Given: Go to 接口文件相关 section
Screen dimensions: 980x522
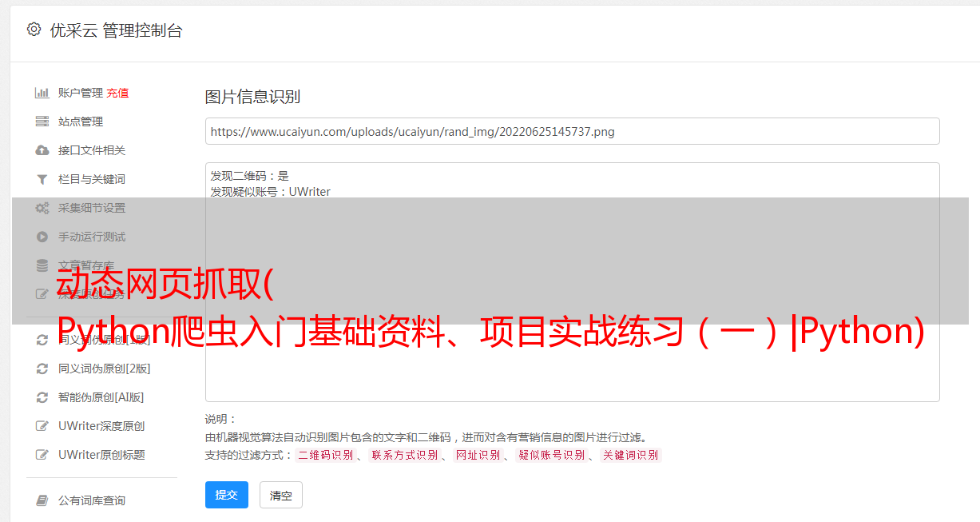Looking at the screenshot, I should (x=92, y=150).
